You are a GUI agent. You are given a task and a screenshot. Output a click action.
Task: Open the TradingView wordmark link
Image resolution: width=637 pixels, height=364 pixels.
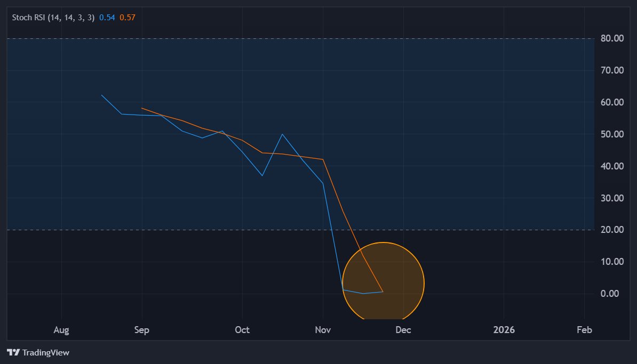coord(45,352)
